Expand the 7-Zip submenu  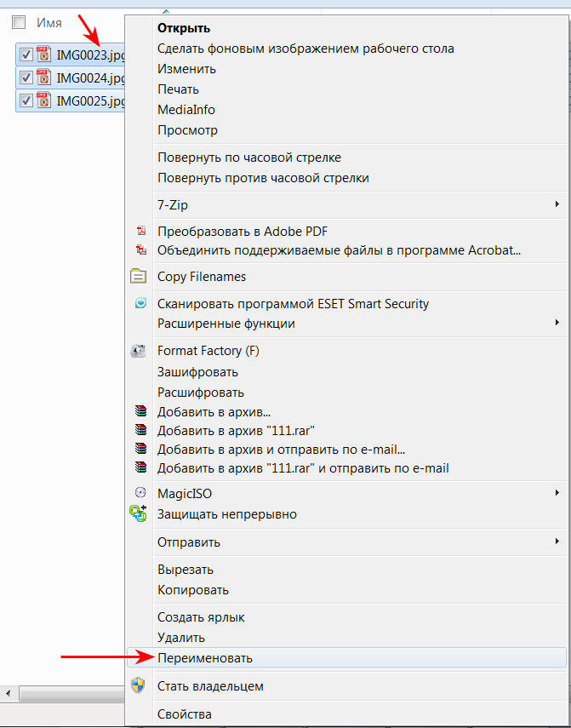[x=557, y=204]
